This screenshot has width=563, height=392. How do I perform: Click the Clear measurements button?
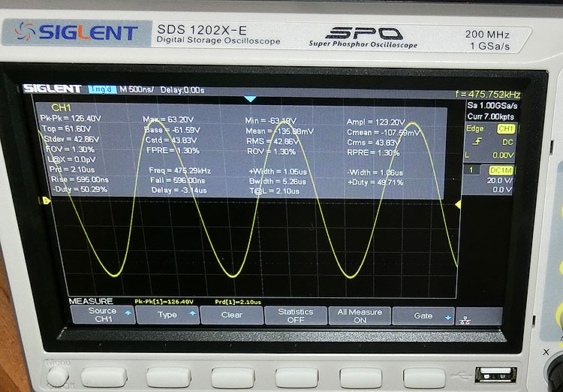(232, 315)
